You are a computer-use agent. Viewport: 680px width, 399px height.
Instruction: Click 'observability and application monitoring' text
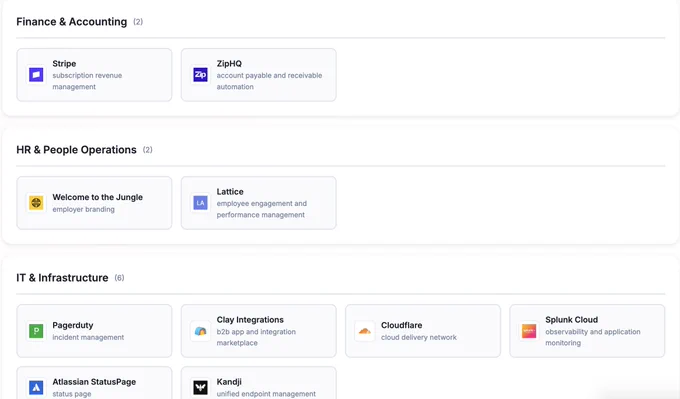point(593,337)
